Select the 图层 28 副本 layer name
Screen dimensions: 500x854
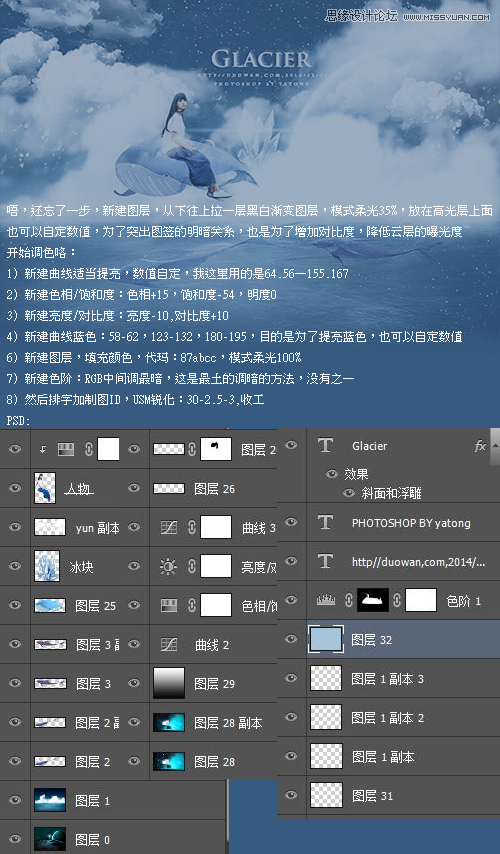pos(228,723)
